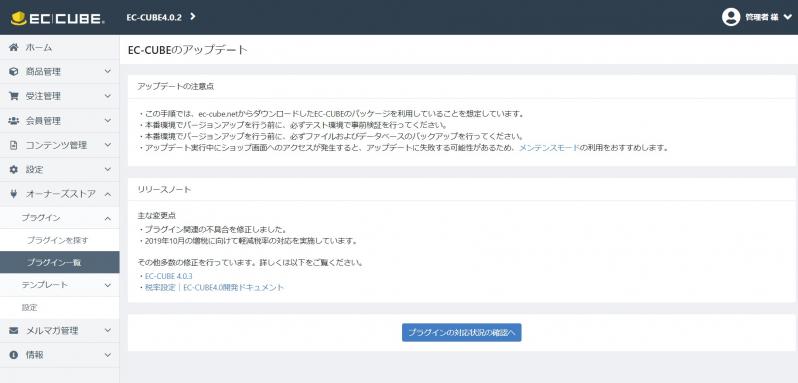Click the content management document icon

[x=14, y=145]
